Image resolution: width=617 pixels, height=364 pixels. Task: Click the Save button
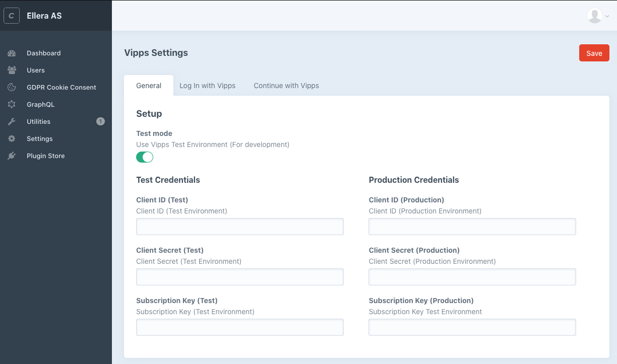point(594,52)
